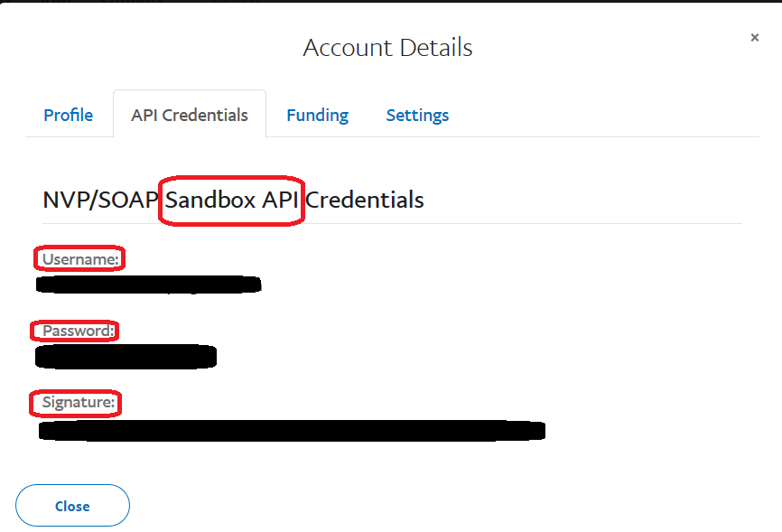Click the Password label

point(78,331)
